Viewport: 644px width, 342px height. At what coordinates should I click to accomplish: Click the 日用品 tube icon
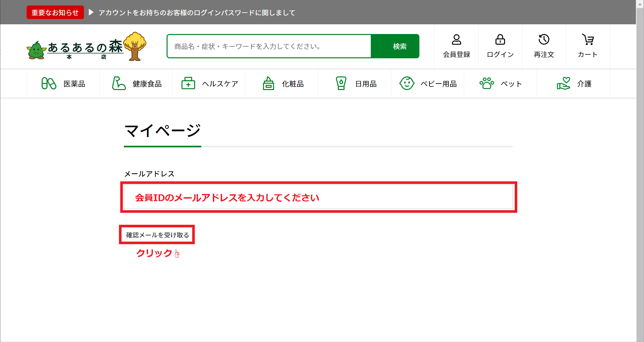pyautogui.click(x=341, y=83)
